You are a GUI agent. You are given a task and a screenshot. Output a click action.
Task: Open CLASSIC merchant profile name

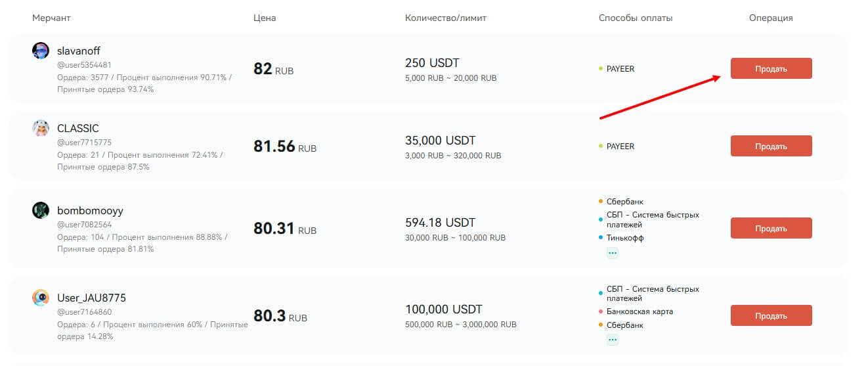tap(78, 128)
